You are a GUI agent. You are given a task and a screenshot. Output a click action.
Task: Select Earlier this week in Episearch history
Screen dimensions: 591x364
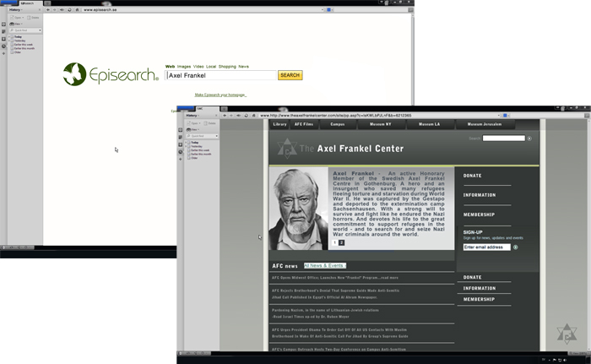[x=24, y=45]
